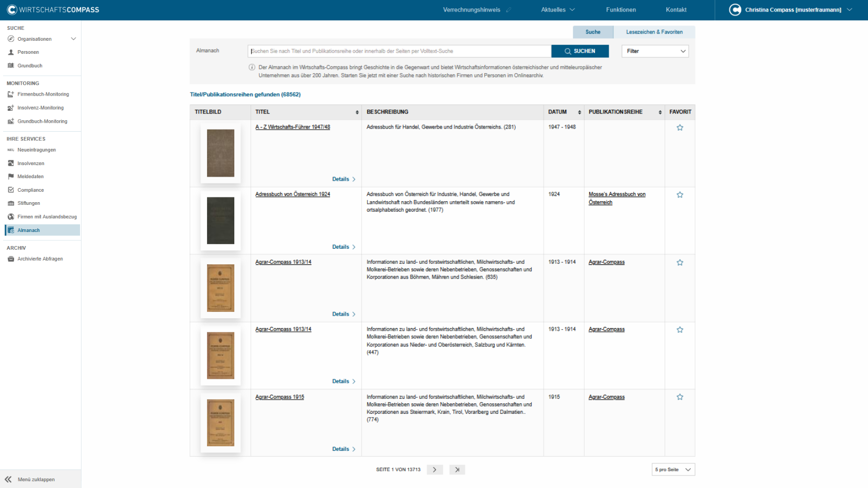
Task: Click the Almanach sidebar icon
Action: coord(11,230)
